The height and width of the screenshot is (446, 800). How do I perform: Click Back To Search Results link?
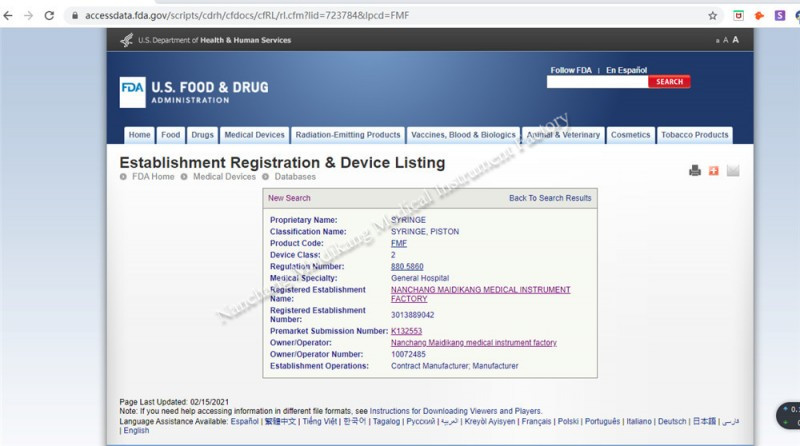(x=550, y=198)
